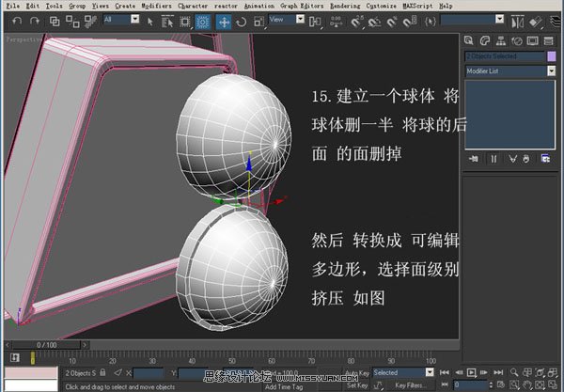The width and height of the screenshot is (564, 392).
Task: Click the object name field
Action: click(505, 56)
